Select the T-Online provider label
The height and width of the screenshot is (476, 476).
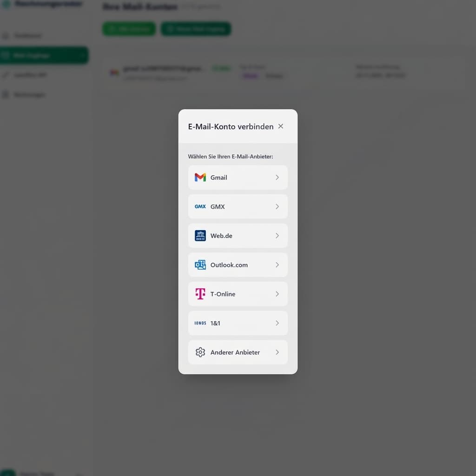pyautogui.click(x=223, y=294)
